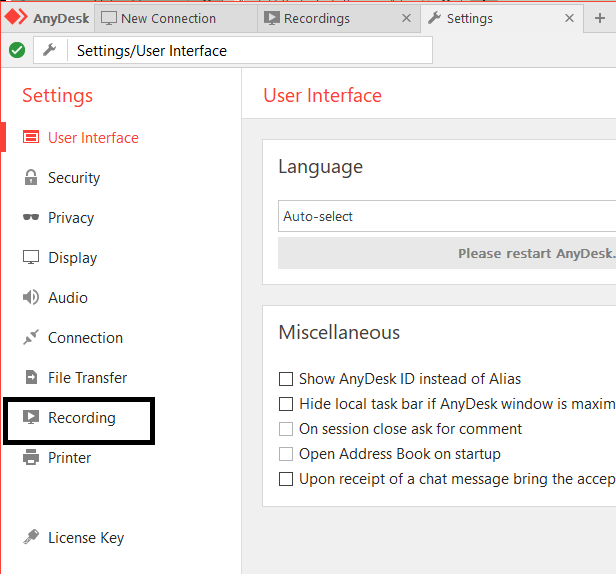Click the Settings/User Interface address field
The image size is (616, 574).
tap(250, 51)
